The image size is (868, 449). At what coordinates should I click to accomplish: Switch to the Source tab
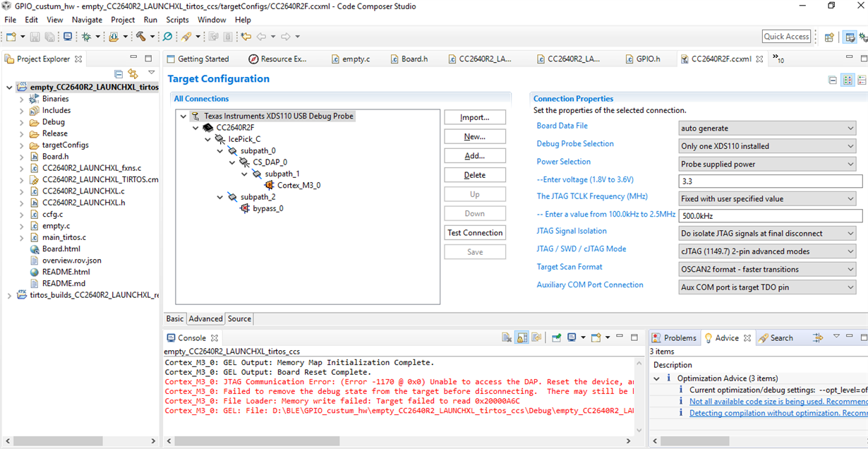click(239, 319)
